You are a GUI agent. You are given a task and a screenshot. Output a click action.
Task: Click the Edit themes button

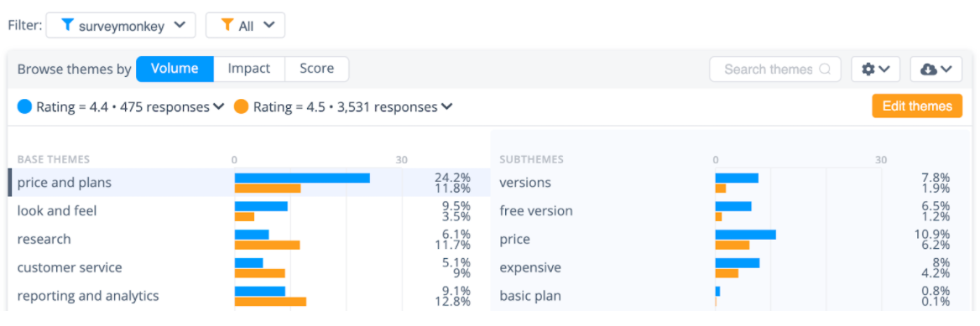[x=917, y=106]
